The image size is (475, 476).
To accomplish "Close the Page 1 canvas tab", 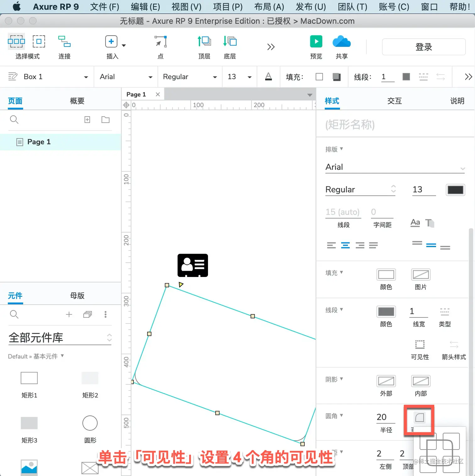I will tap(158, 94).
